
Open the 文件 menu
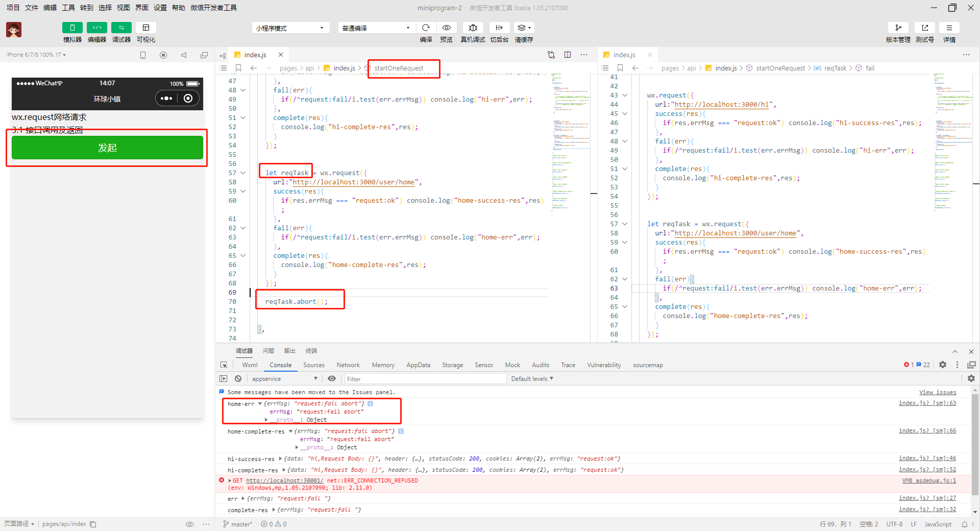point(32,8)
